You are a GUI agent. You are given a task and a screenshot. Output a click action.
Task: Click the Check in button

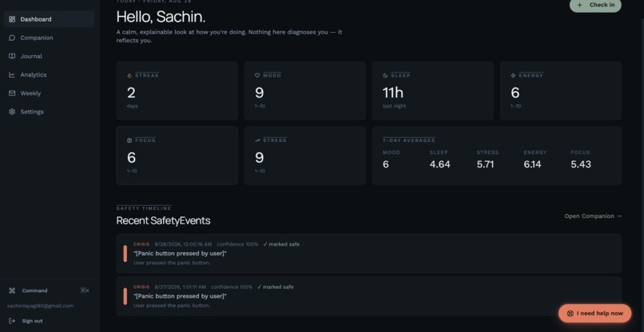[x=595, y=6]
